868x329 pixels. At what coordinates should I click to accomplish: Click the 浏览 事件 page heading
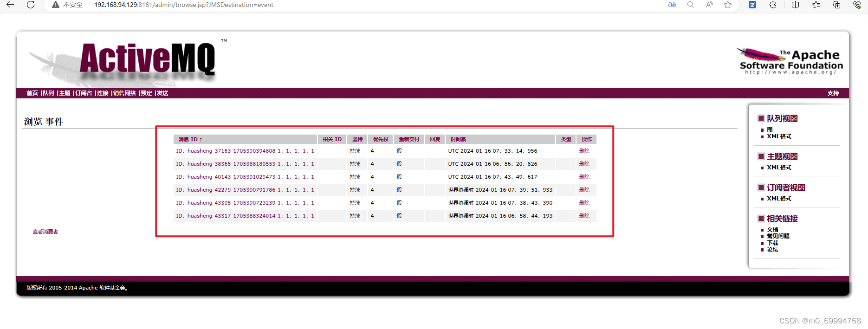pyautogui.click(x=43, y=122)
